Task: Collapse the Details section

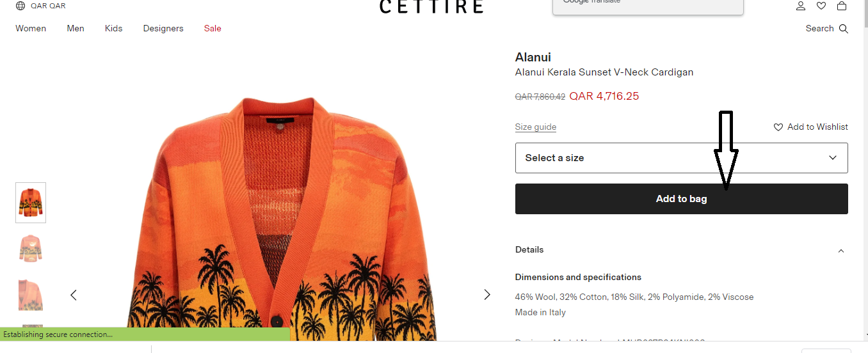Action: point(841,251)
